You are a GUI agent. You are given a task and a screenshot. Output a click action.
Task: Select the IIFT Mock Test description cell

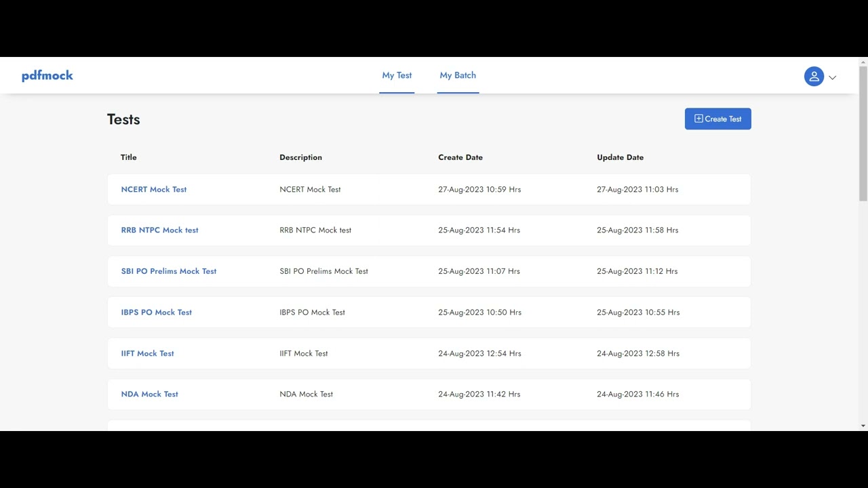(x=304, y=353)
